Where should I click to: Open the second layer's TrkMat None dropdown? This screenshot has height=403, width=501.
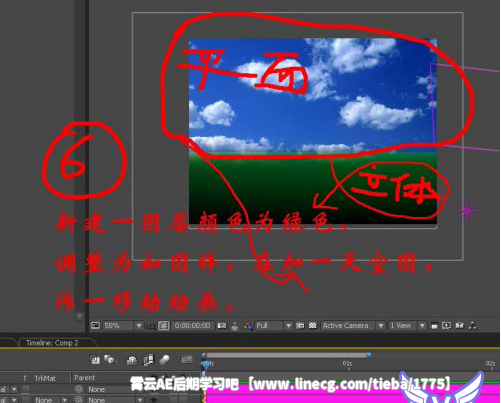[50, 400]
